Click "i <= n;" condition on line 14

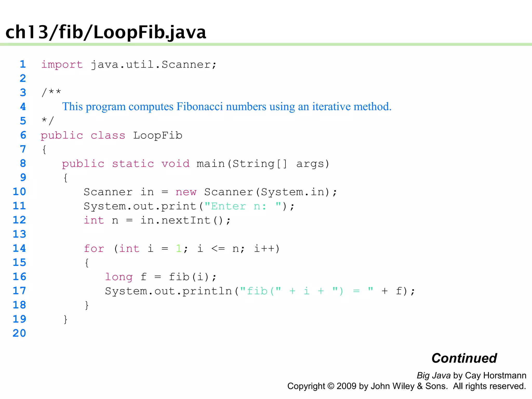pos(221,249)
